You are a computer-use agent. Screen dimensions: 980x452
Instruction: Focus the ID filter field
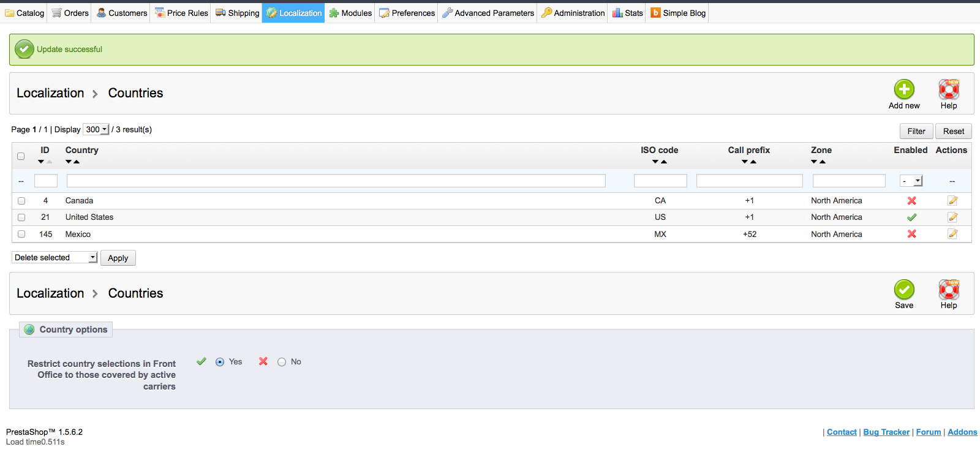[46, 181]
